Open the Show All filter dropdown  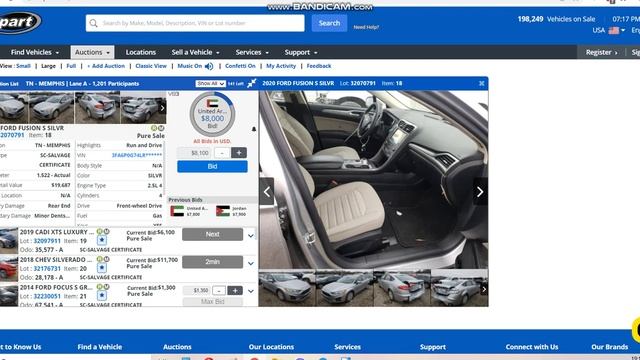[210, 83]
